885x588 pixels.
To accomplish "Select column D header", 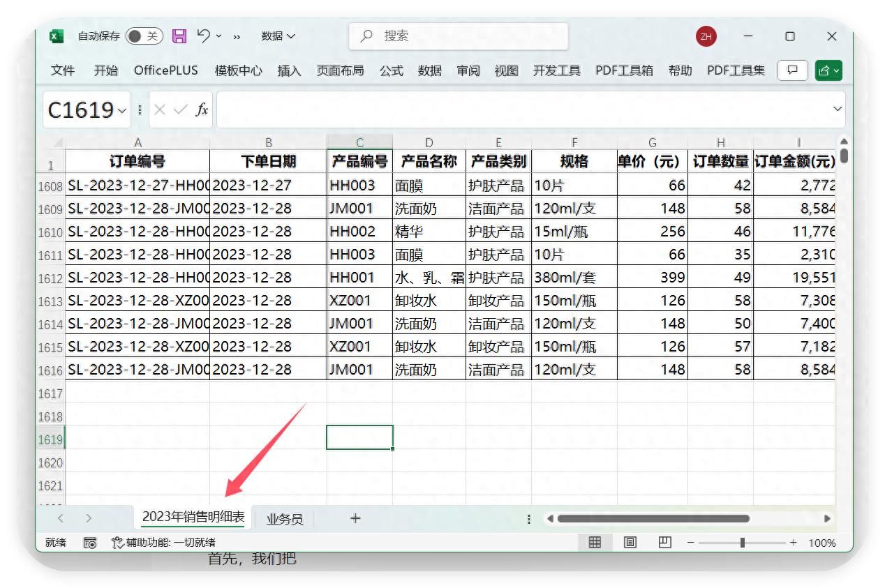I will pos(429,142).
